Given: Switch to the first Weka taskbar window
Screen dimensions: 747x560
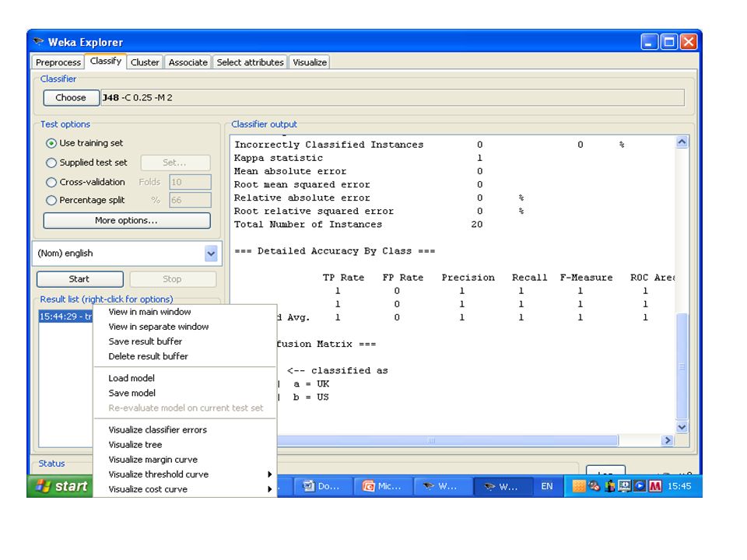Looking at the screenshot, I should click(x=442, y=486).
